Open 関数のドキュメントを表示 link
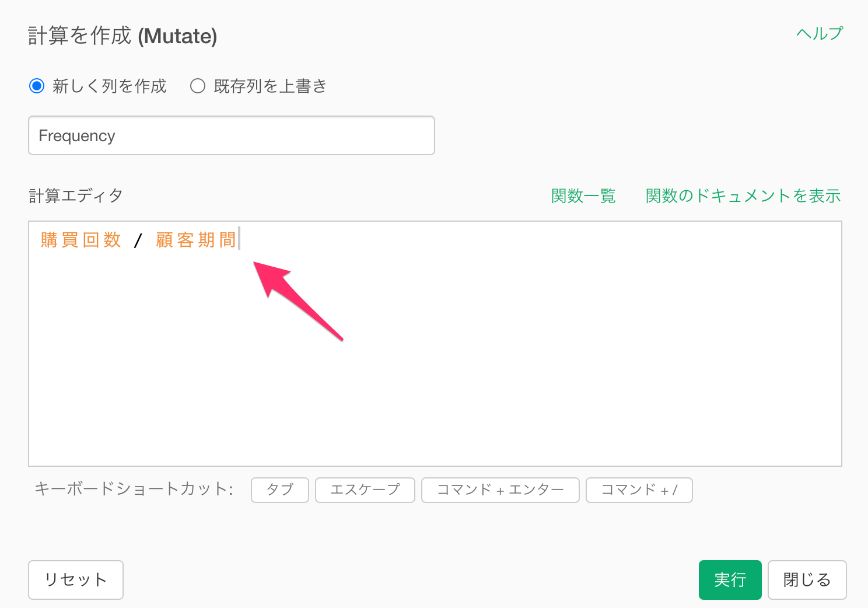Image resolution: width=868 pixels, height=608 pixels. [x=743, y=196]
